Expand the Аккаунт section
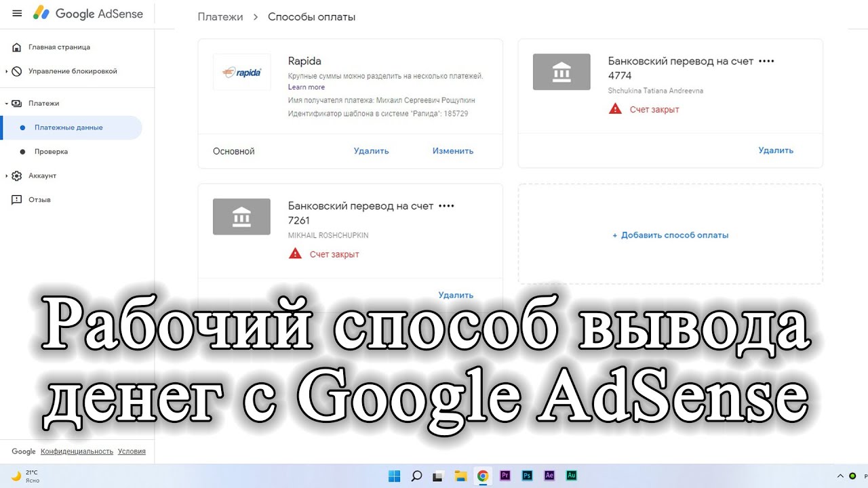868x488 pixels. click(6, 176)
